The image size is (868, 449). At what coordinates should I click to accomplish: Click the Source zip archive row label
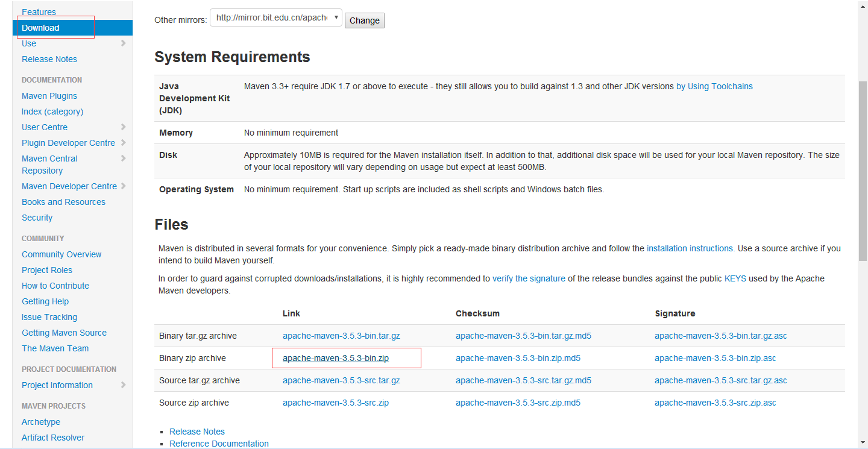coord(194,403)
